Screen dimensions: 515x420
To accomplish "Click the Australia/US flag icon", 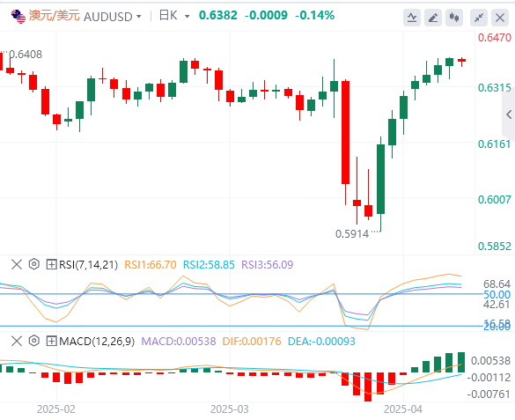I will (18, 17).
